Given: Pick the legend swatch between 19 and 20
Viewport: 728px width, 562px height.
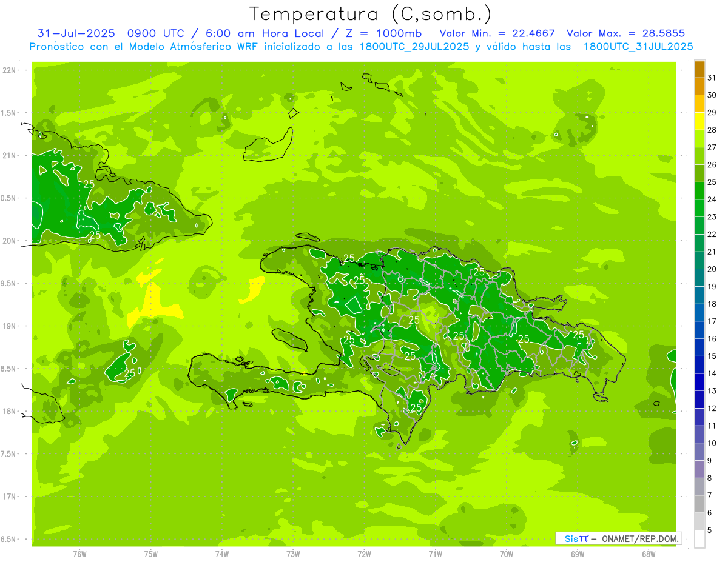Looking at the screenshot, I should pos(699,278).
